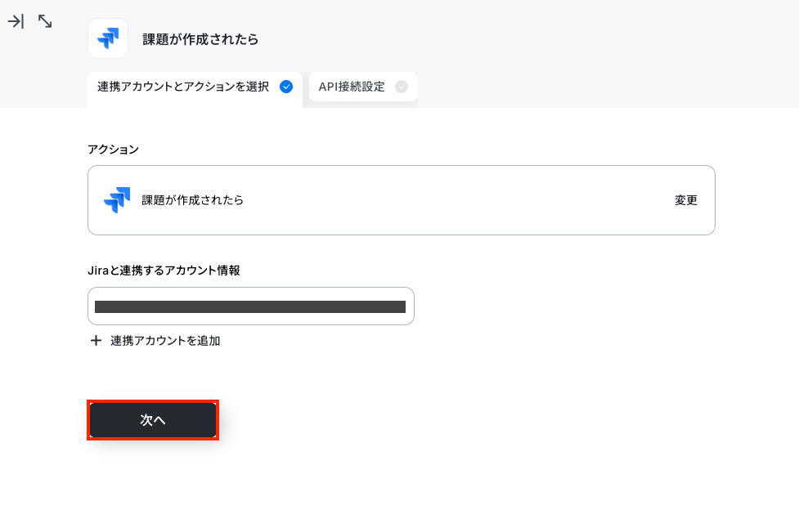This screenshot has height=532, width=799.
Task: Click the plus icon beside 連携アカウントを追加
Action: tap(96, 341)
